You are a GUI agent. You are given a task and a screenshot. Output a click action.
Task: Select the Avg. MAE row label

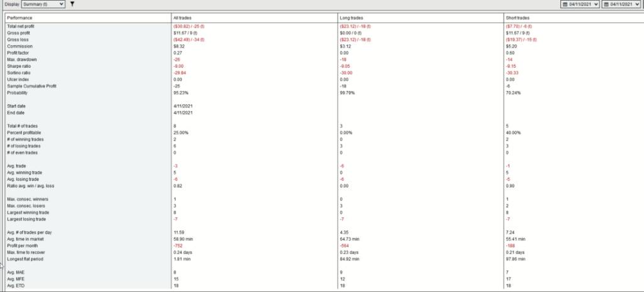click(x=16, y=272)
